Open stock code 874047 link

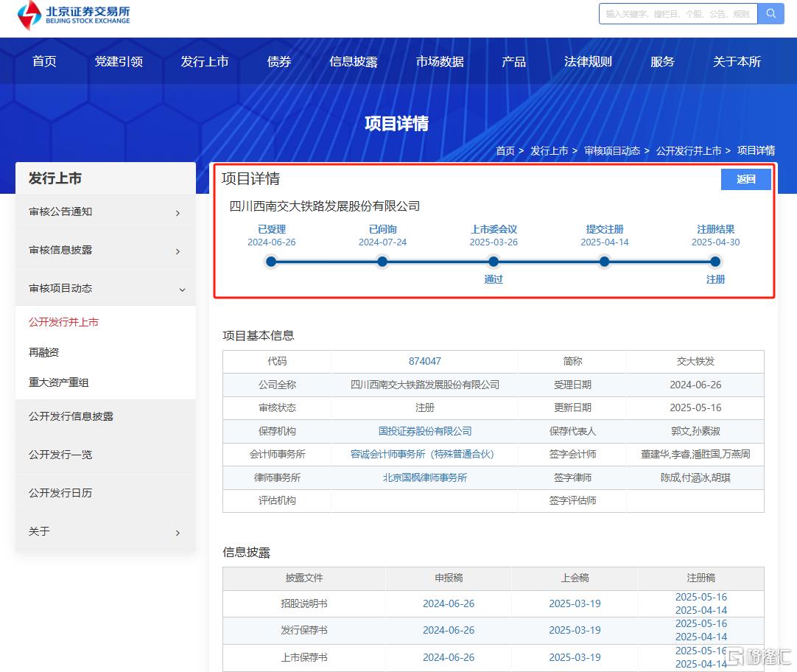(424, 361)
